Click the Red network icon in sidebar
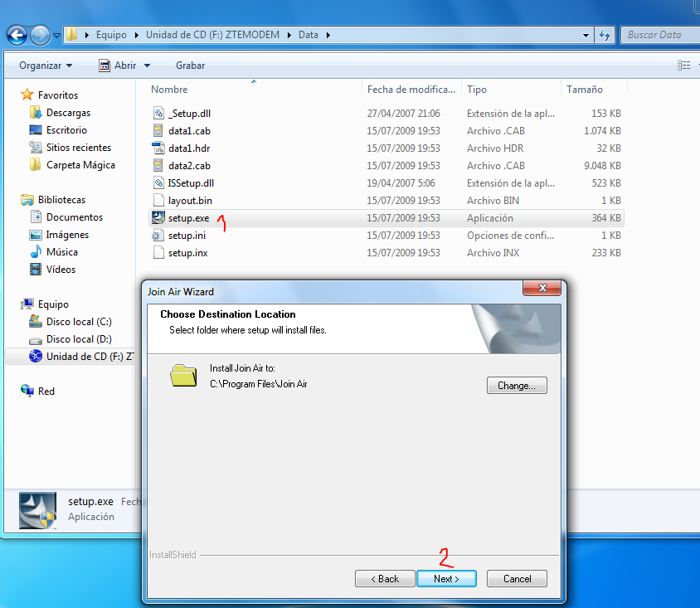 [x=27, y=391]
